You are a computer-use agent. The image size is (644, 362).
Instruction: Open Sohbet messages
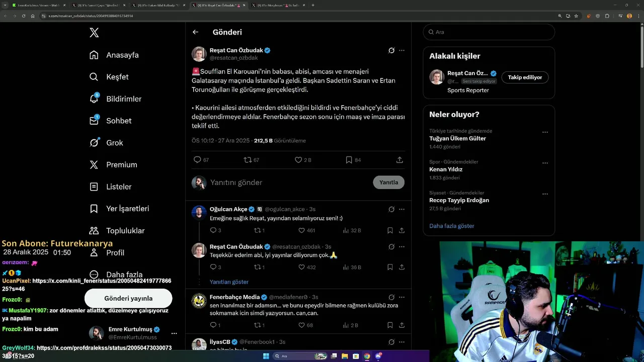click(x=110, y=121)
